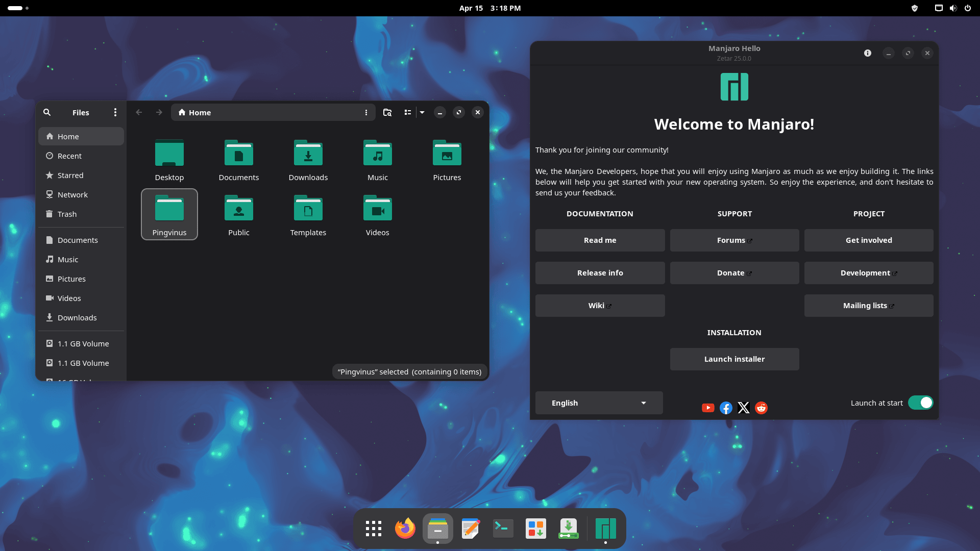Click the search-in-folder icon in Files
Screen dimensions: 980x551
(387, 112)
